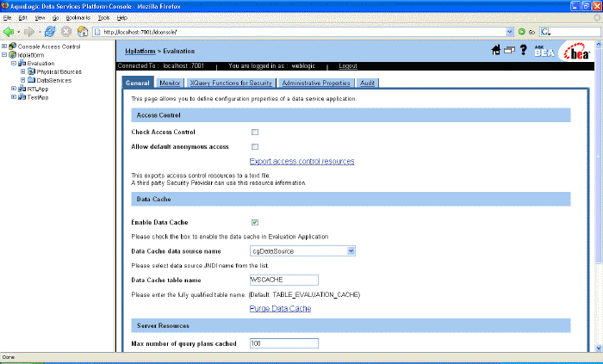Select Physical Sources tree label

(59, 71)
